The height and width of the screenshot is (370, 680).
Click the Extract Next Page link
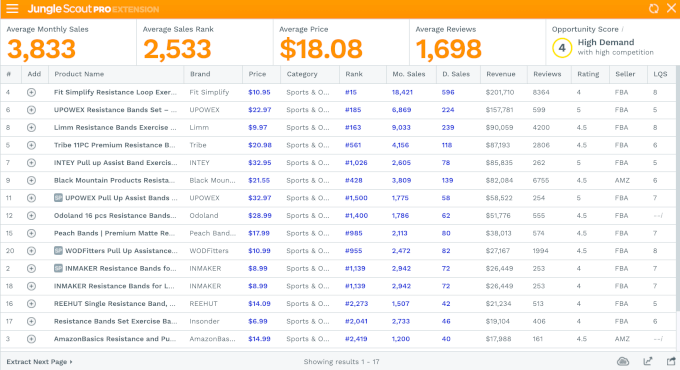tap(39, 362)
